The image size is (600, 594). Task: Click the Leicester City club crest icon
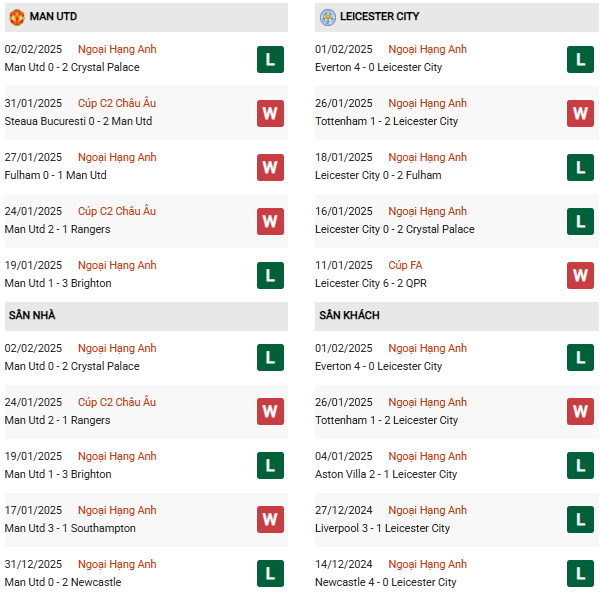click(x=328, y=17)
